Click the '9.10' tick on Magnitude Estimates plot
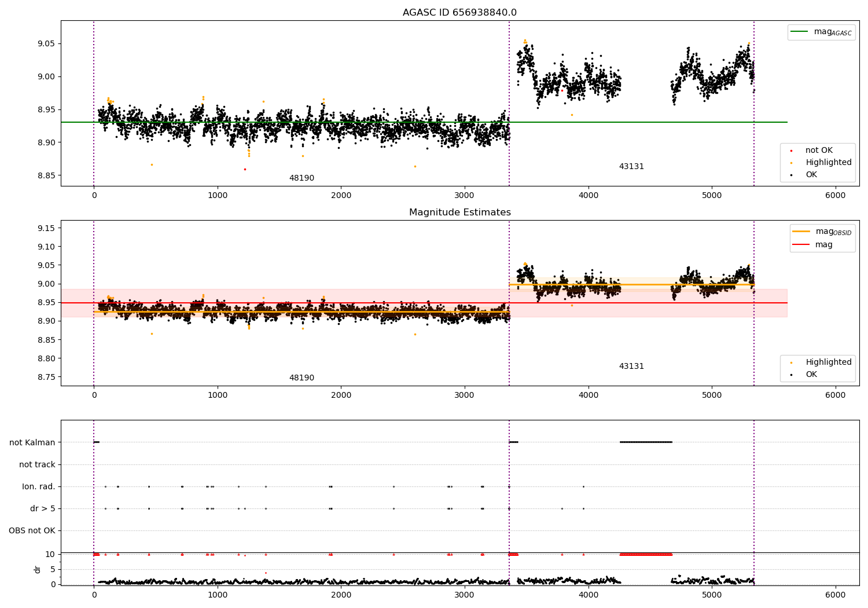The height and width of the screenshot is (608, 868). [x=46, y=247]
